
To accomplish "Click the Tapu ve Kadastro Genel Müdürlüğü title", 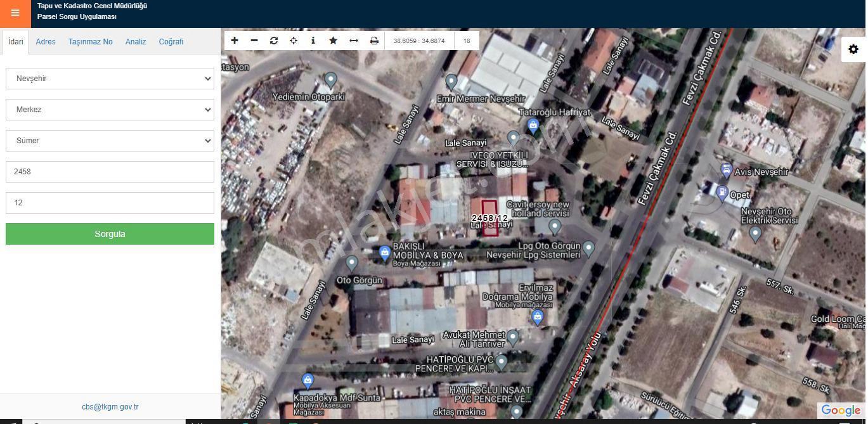I will click(93, 6).
